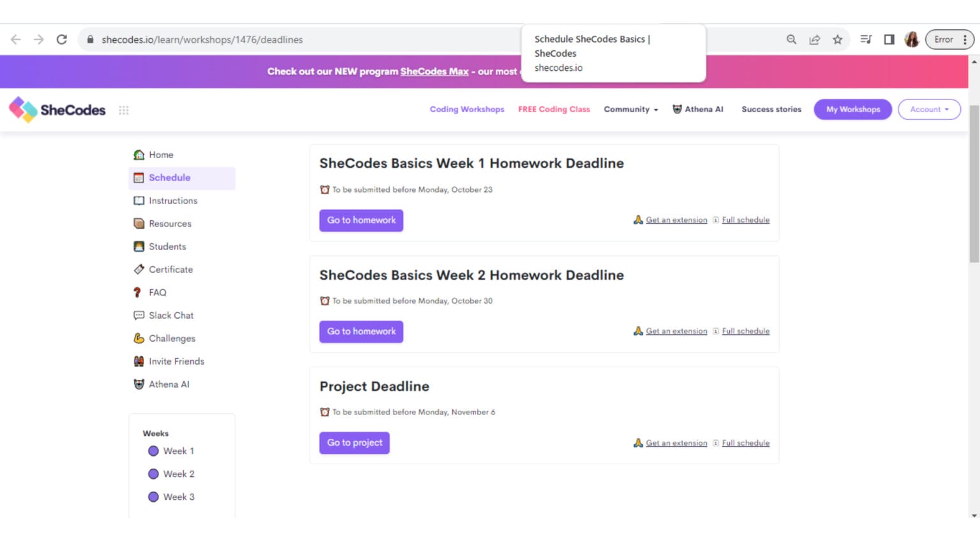The height and width of the screenshot is (551, 980).
Task: Select the Week 1 radio button
Action: [154, 451]
